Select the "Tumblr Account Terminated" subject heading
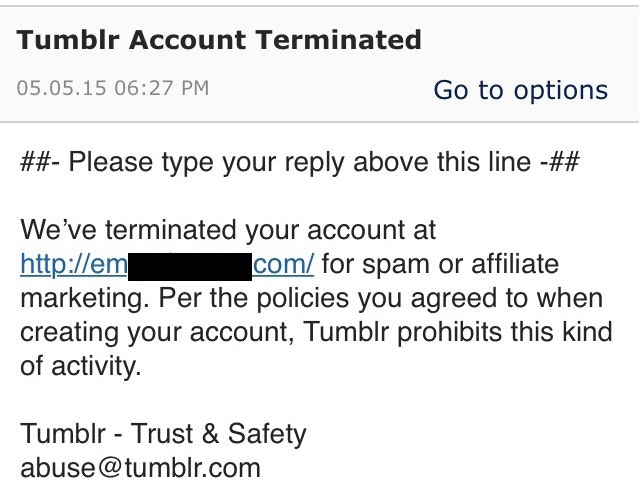The width and height of the screenshot is (639, 501). point(219,41)
